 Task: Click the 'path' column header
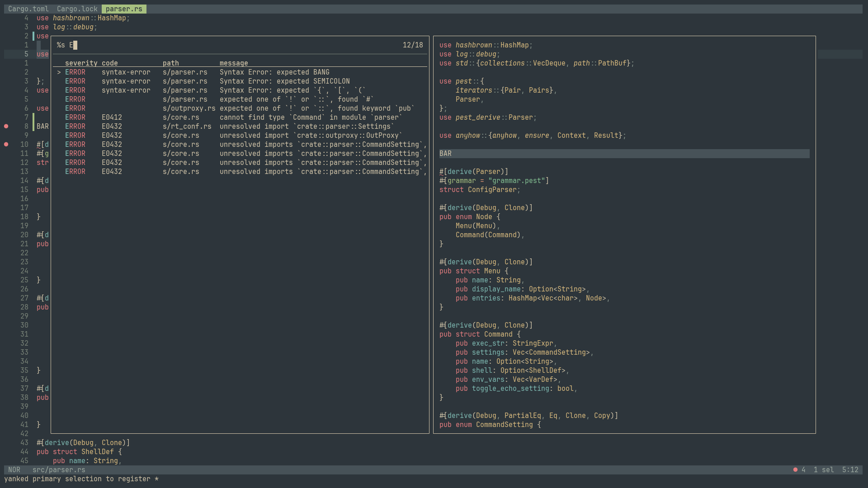click(171, 63)
